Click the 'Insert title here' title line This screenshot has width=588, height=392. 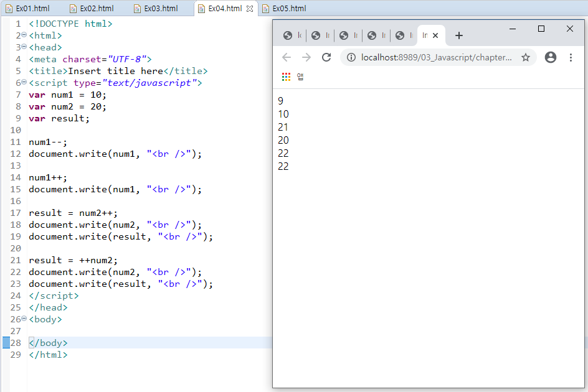[x=118, y=71]
